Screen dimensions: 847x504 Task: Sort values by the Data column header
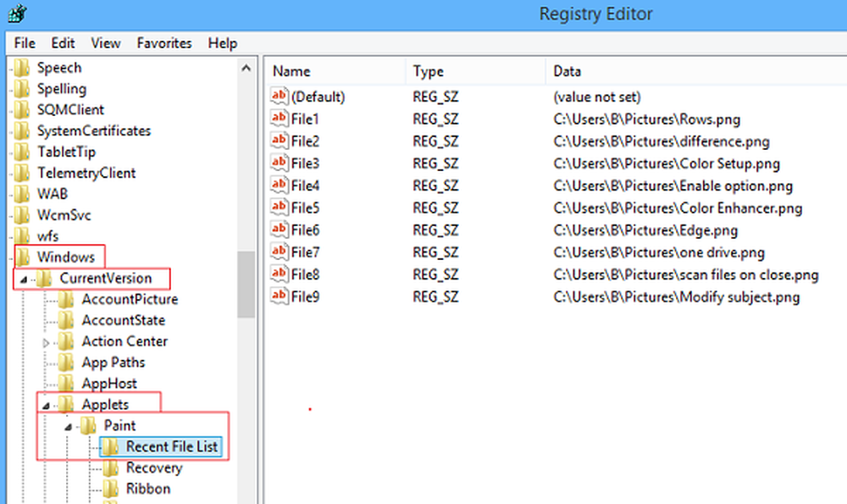tap(696, 71)
